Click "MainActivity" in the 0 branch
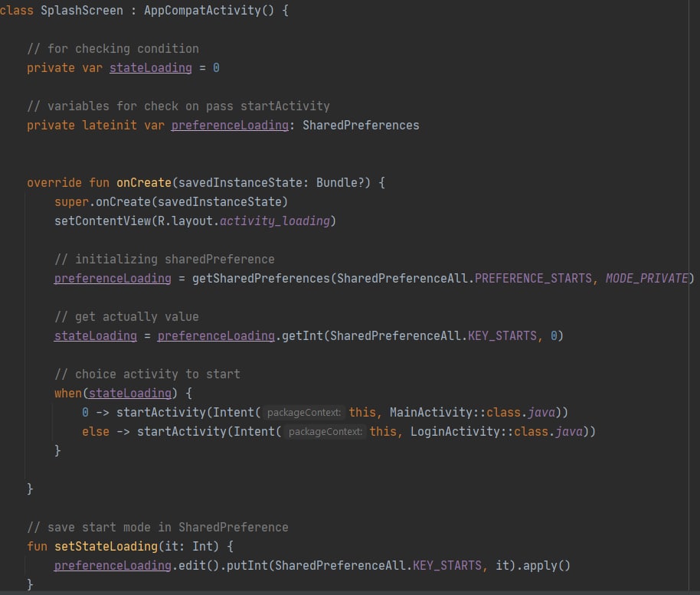The image size is (700, 595). point(430,413)
